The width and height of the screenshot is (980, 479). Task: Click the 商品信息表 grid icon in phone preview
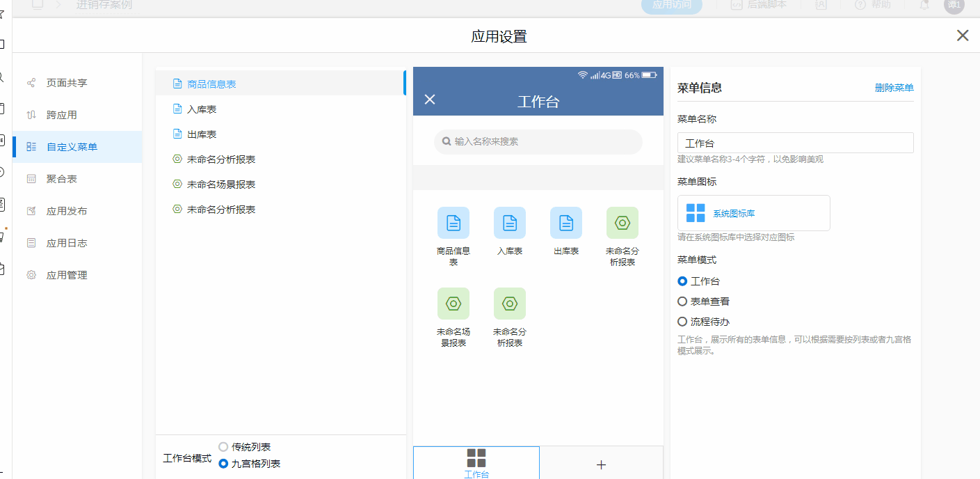click(453, 223)
